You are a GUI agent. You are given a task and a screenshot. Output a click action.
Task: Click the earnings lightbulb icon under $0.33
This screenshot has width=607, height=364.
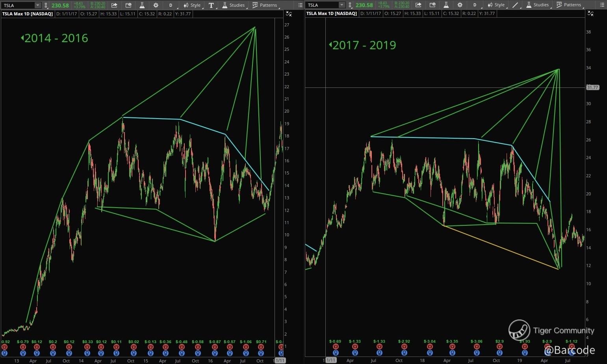coord(87,353)
